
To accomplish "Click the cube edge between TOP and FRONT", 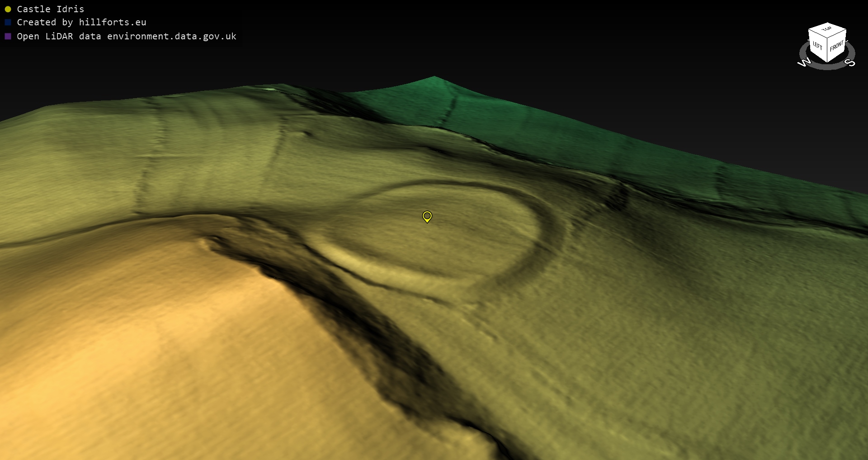I will tap(837, 34).
